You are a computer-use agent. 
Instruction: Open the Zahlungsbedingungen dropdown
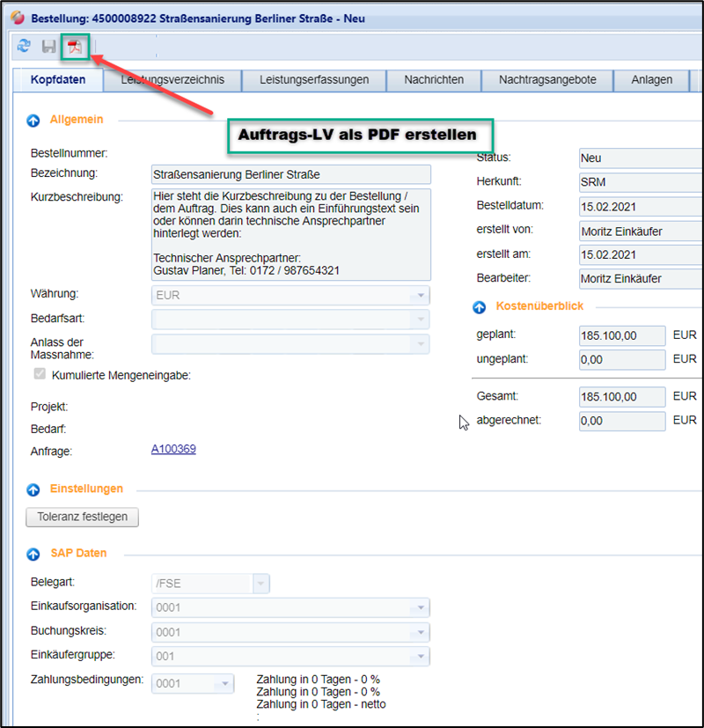[x=225, y=684]
